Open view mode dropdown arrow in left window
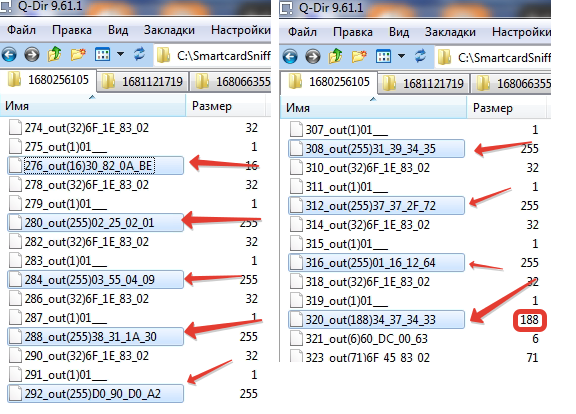Viewport: 576px width, 414px height. [x=120, y=55]
